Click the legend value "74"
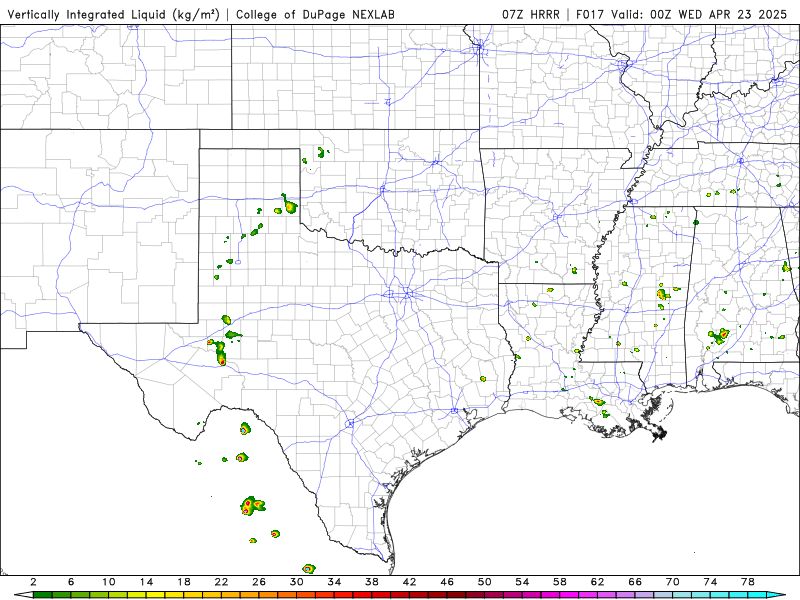Image resolution: width=800 pixels, height=600 pixels. (x=711, y=582)
